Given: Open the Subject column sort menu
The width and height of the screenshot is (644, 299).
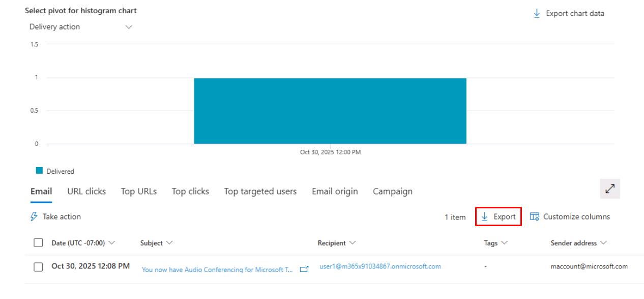Looking at the screenshot, I should point(169,243).
